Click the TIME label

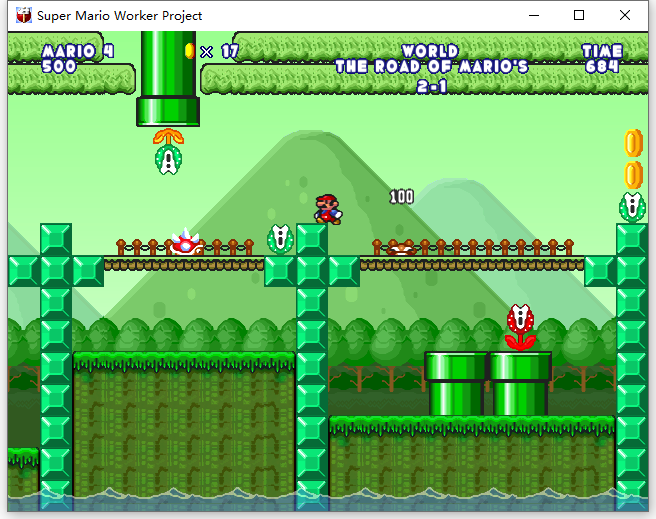click(x=602, y=51)
